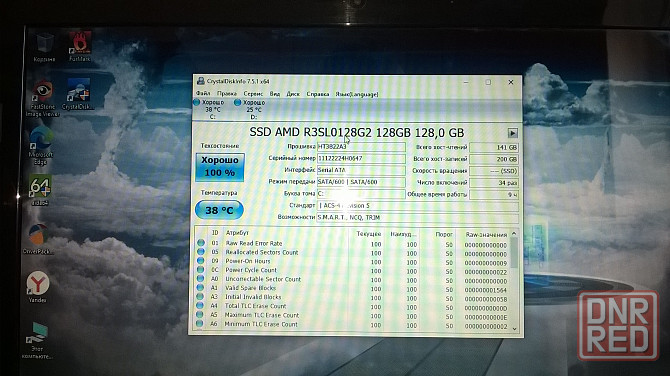Click status dot for Maximum TLC Erase Count
The height and width of the screenshot is (376, 670).
200,314
